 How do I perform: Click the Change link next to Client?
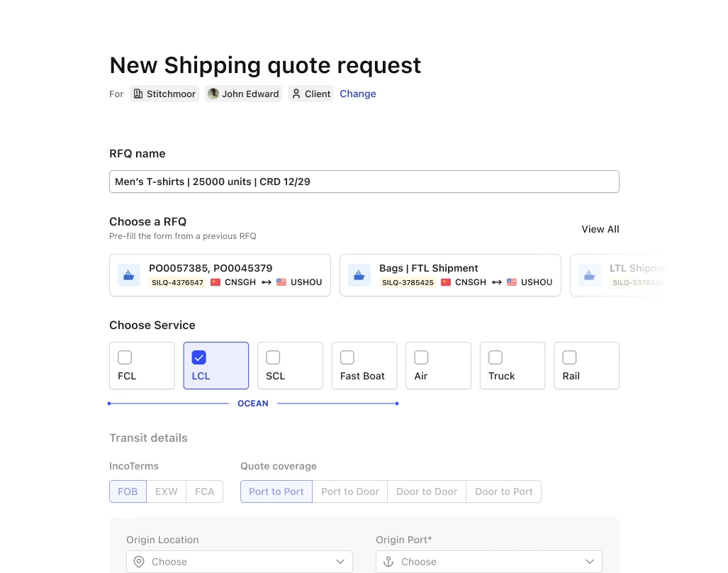357,94
